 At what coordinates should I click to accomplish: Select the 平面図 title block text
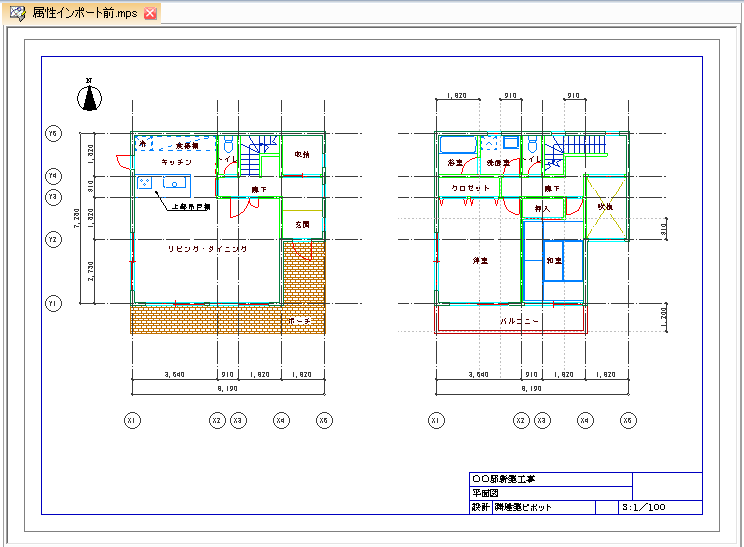point(485,493)
